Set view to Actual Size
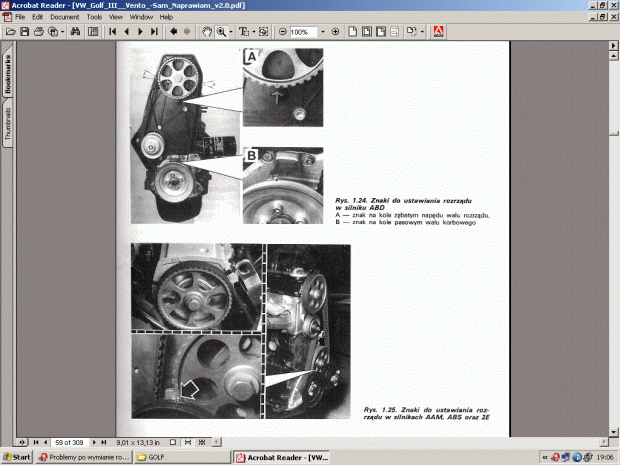This screenshot has width=620, height=465. [x=353, y=32]
